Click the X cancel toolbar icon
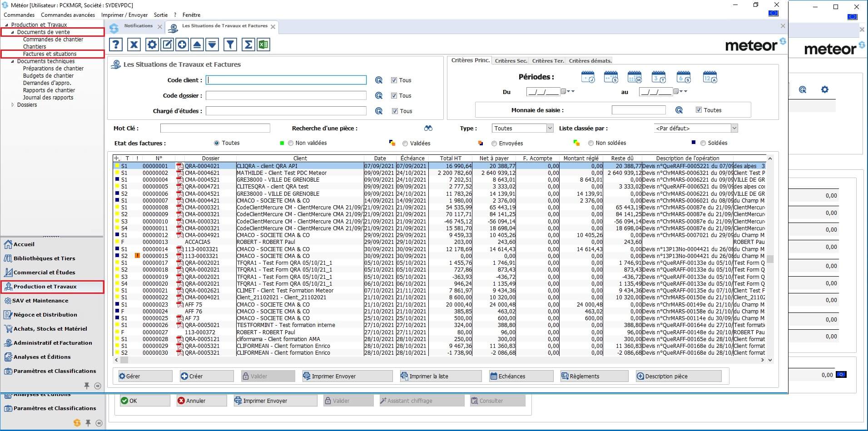The width and height of the screenshot is (868, 431). [134, 45]
